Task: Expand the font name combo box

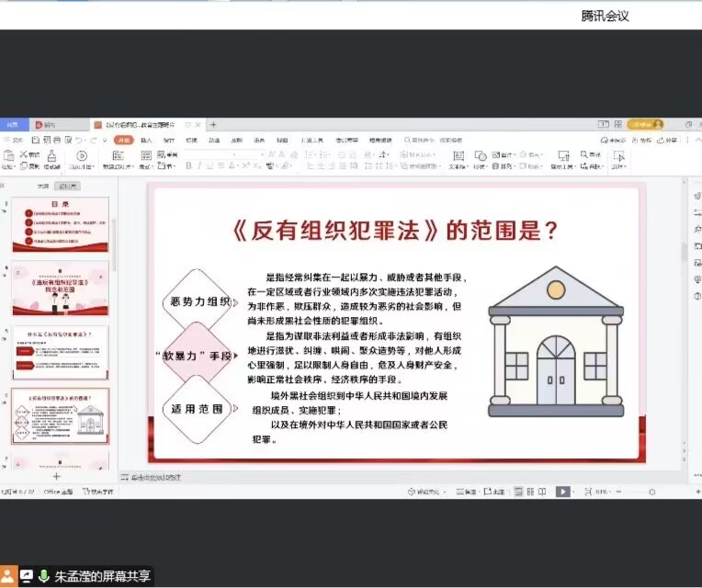Action: tap(223, 154)
